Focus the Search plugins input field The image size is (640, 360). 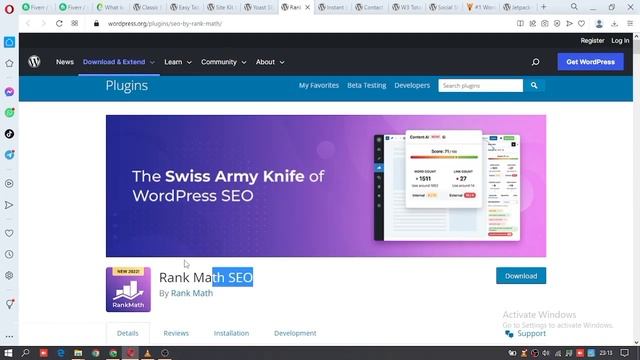480,85
